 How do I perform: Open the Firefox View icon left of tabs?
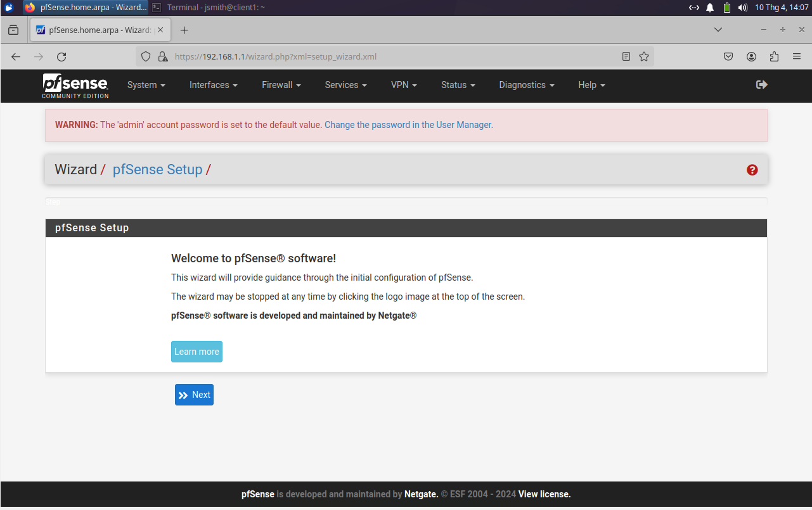click(13, 30)
